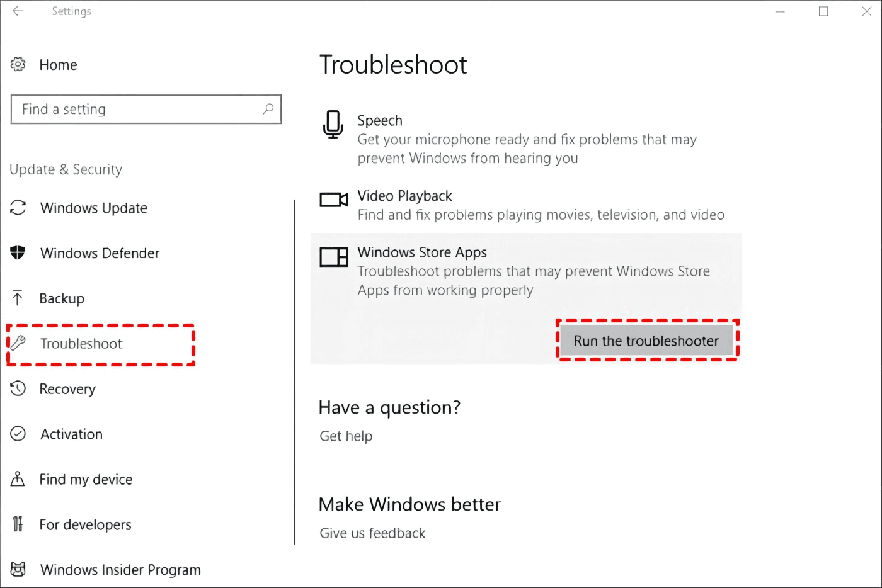Viewport: 882px width, 588px height.
Task: Click the Home gear icon
Action: pyautogui.click(x=17, y=64)
